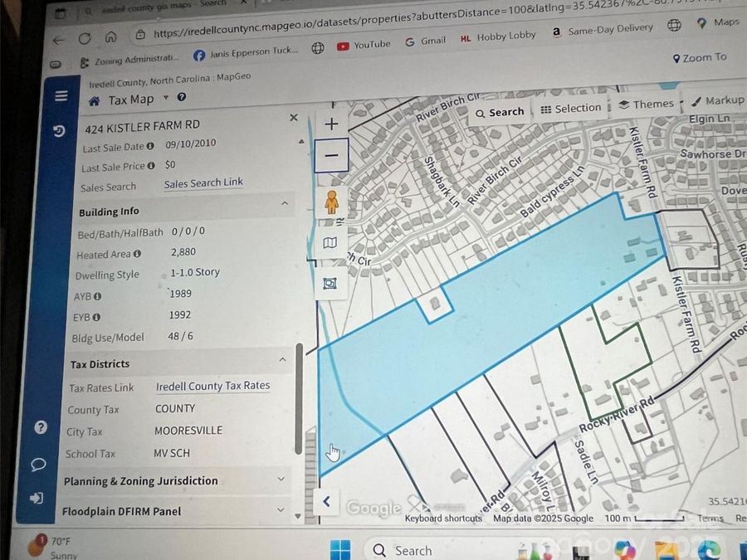
Task: Open the hamburger menu in blue sidebar
Action: (x=61, y=96)
